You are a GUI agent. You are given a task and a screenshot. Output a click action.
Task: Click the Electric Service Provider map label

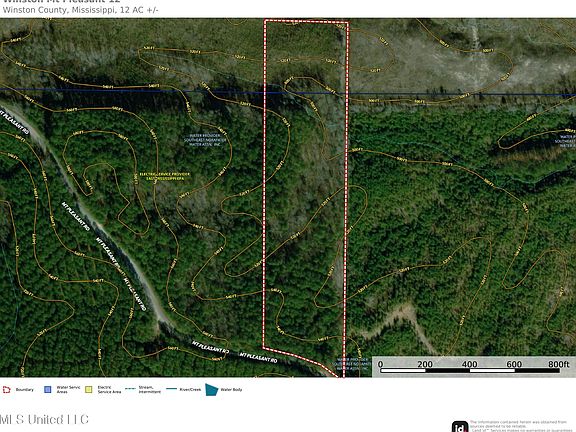click(165, 176)
